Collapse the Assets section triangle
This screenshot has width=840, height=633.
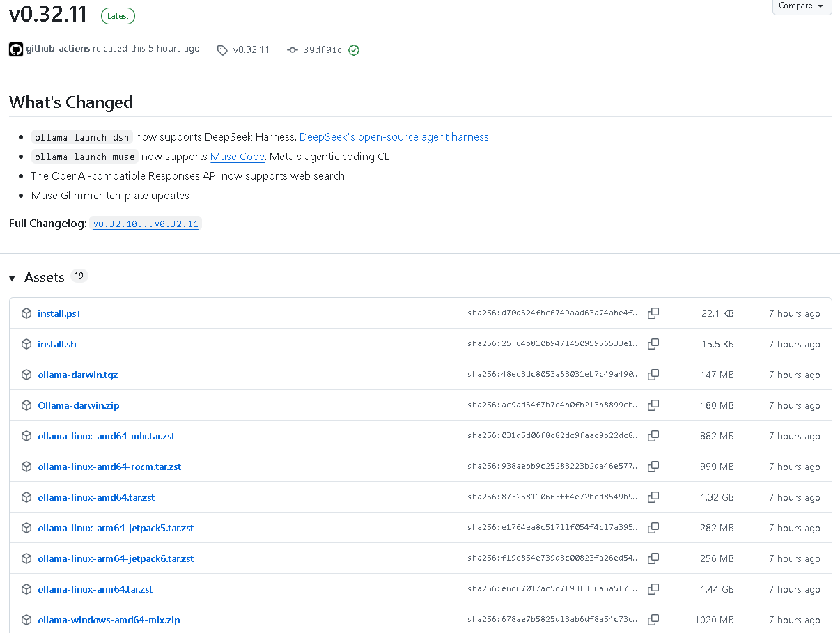click(12, 279)
